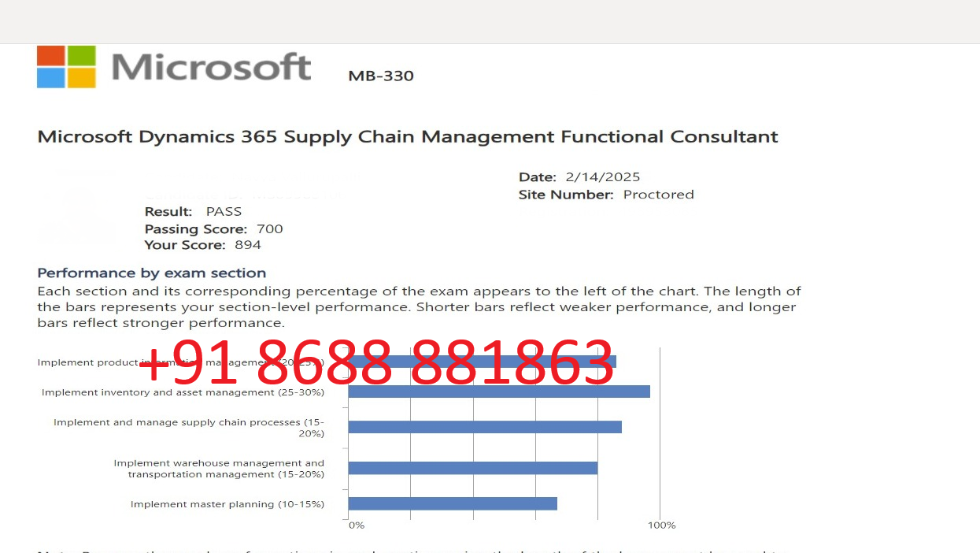Click the Date 2/14/2025 field
The width and height of the screenshot is (980, 553).
579,177
